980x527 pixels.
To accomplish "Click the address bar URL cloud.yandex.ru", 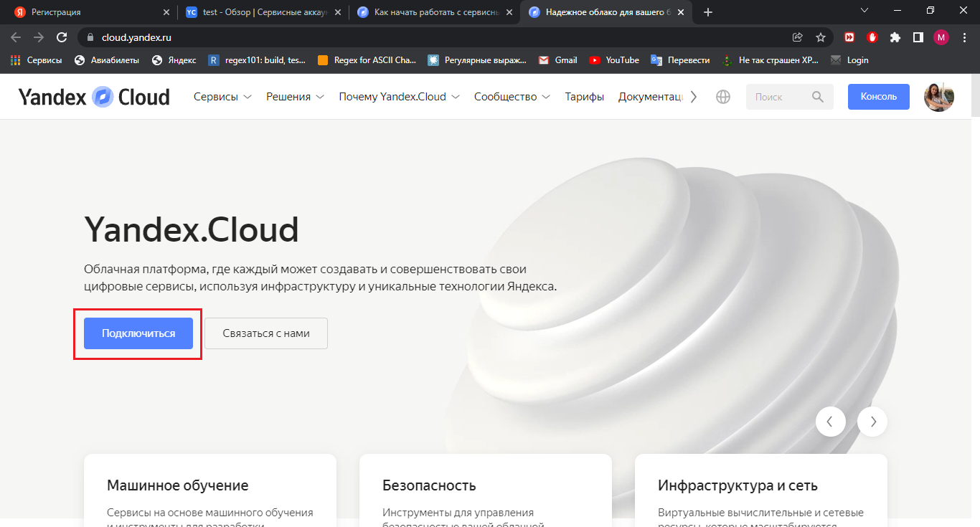I will (x=135, y=37).
